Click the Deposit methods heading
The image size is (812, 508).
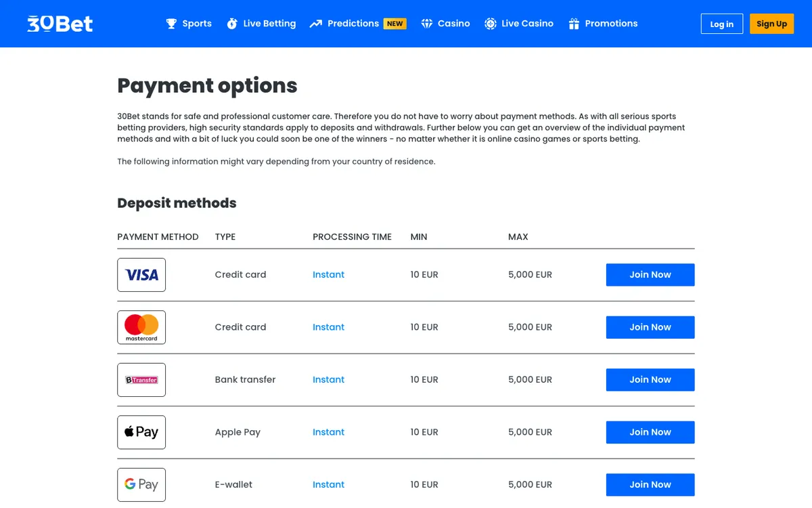coord(177,203)
